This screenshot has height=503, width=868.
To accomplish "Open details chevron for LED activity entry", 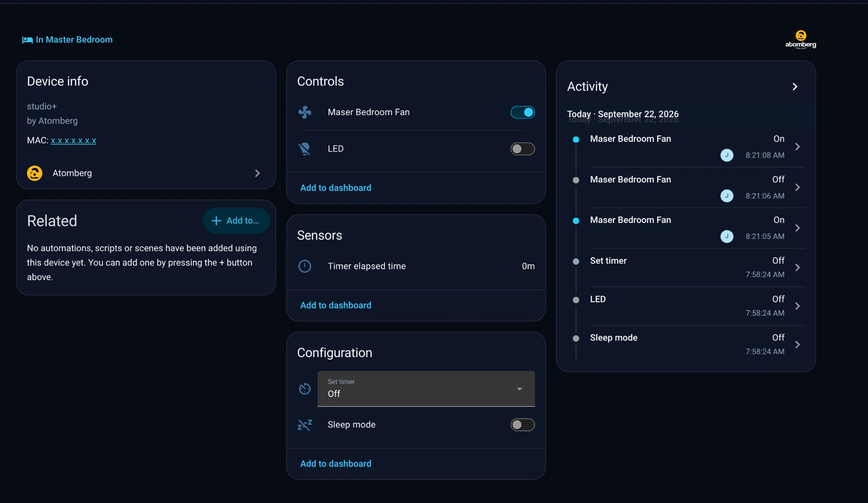I will point(797,306).
